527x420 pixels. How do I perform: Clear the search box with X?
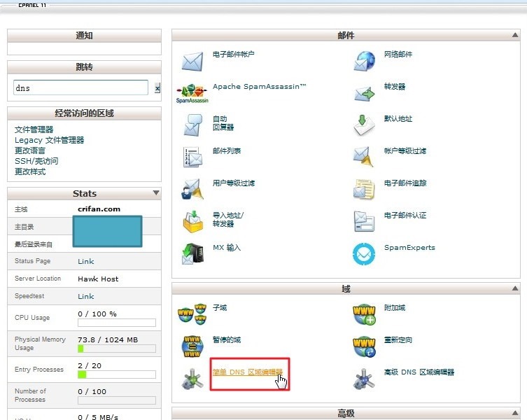[157, 88]
